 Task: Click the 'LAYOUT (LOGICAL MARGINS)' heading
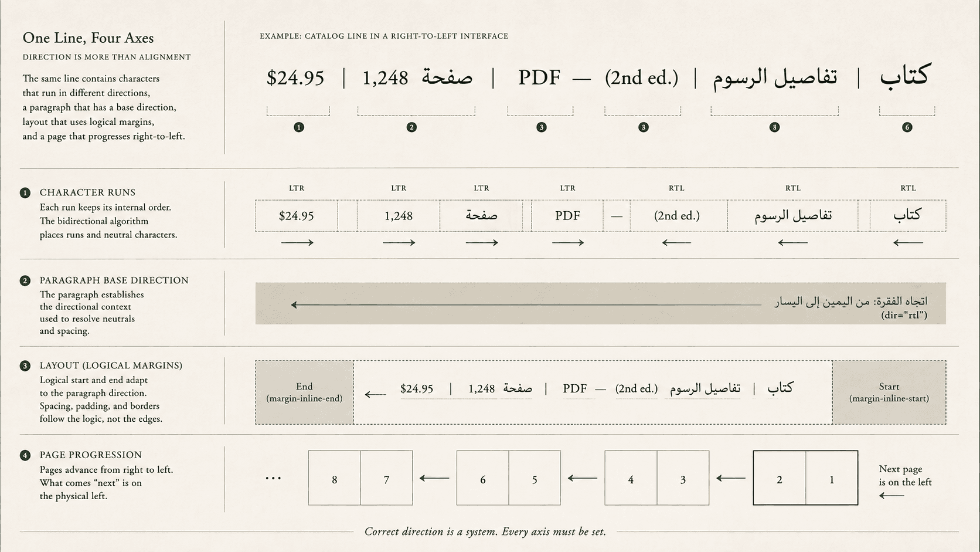click(111, 365)
